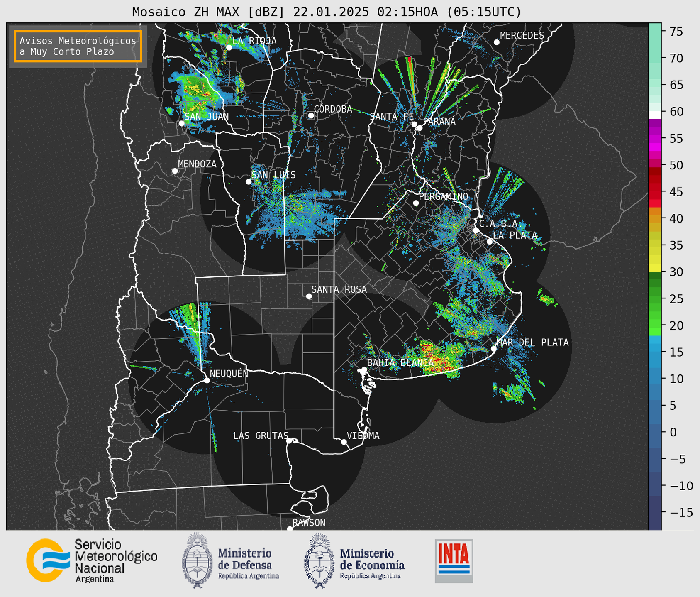Click the MERCEDES city marker
Screen dimensions: 700x597
pyautogui.click(x=497, y=42)
